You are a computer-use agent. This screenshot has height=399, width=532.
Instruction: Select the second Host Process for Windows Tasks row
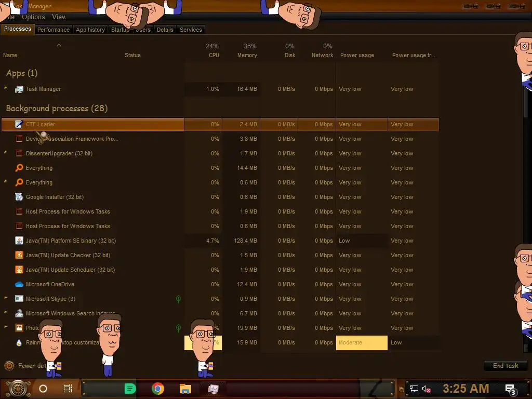pyautogui.click(x=220, y=226)
